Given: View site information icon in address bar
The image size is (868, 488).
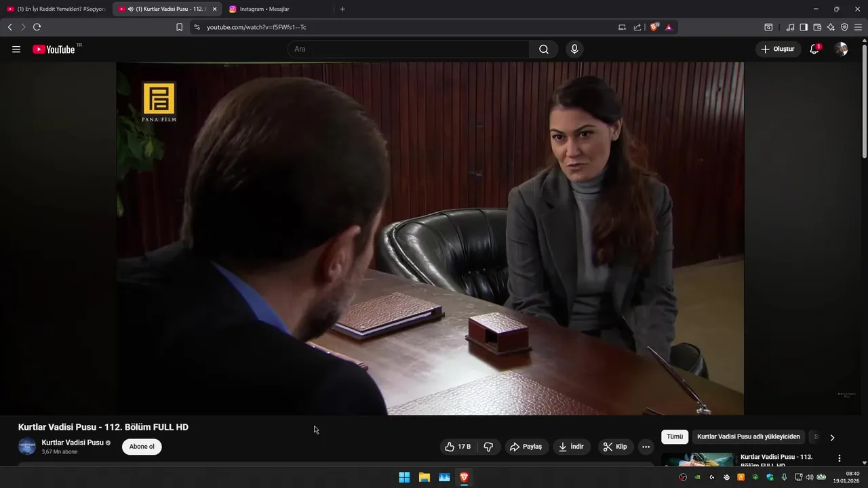Looking at the screenshot, I should click(x=197, y=27).
